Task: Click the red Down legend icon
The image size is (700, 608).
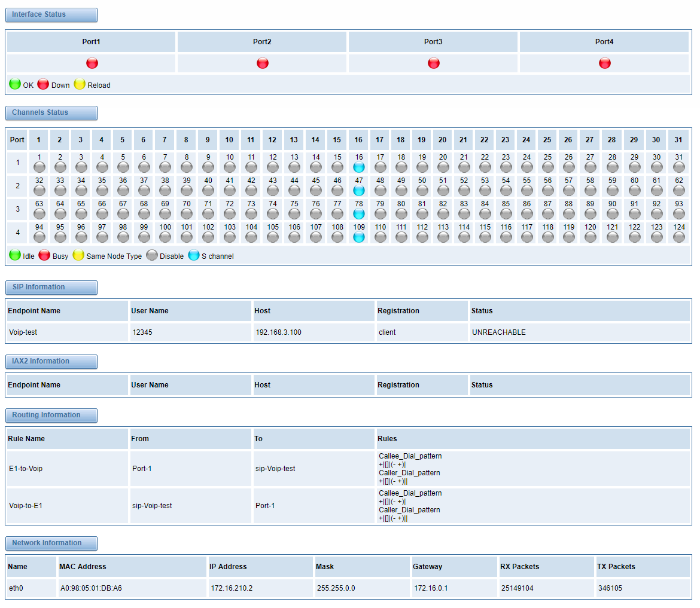Action: pyautogui.click(x=43, y=84)
